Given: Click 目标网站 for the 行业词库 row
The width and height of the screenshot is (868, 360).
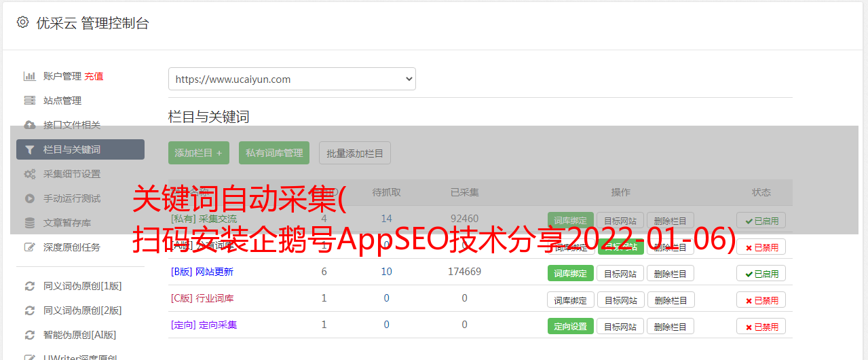Looking at the screenshot, I should 620,300.
